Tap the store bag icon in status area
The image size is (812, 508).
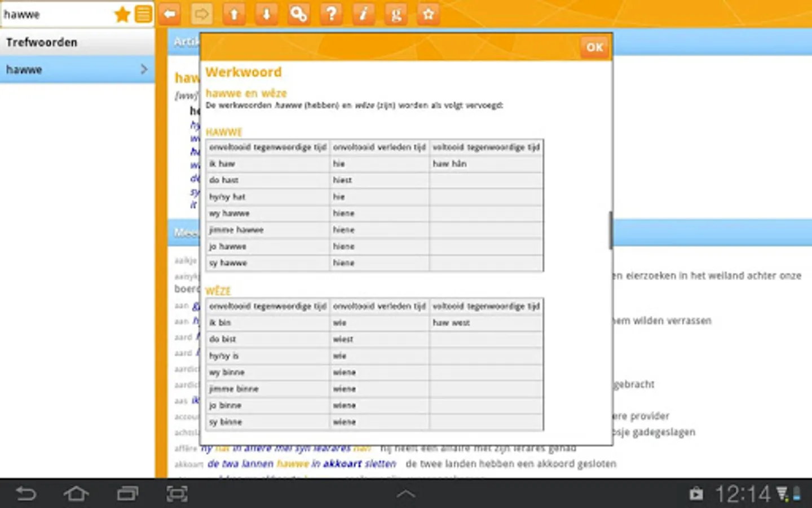(x=696, y=494)
